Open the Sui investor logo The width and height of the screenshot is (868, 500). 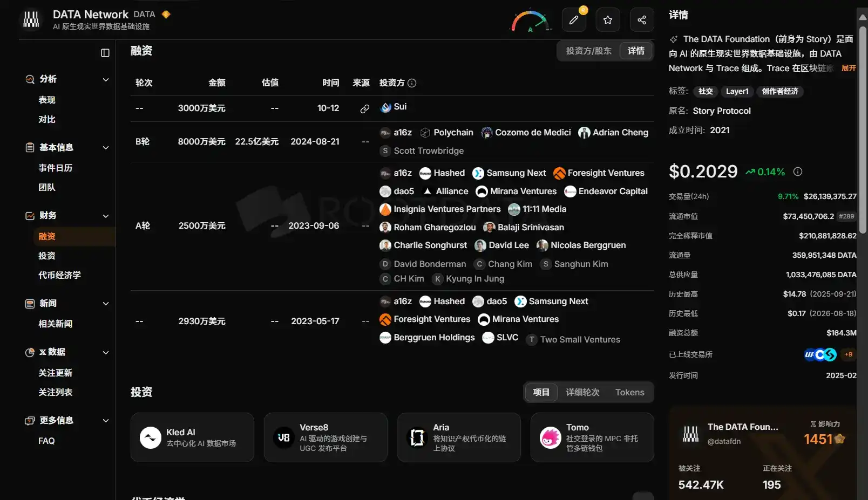385,107
